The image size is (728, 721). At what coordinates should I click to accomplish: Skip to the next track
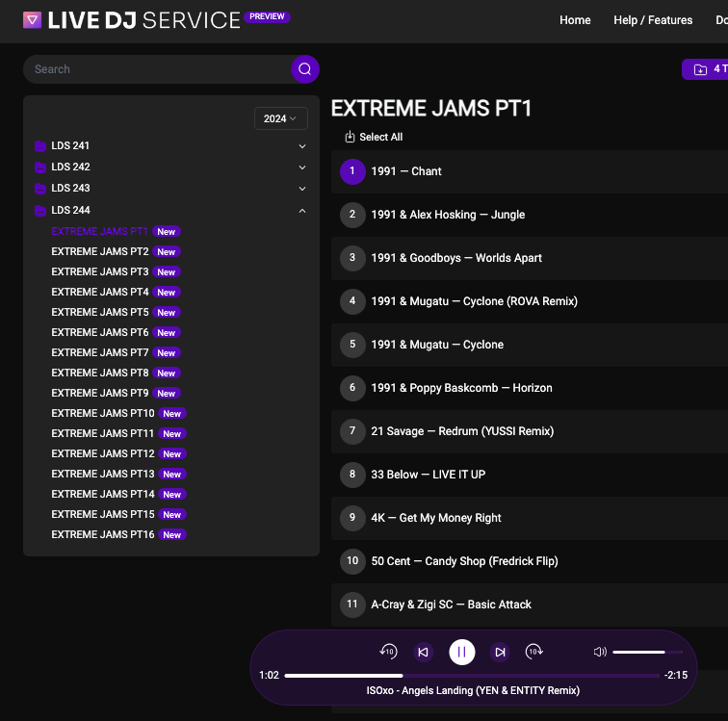pyautogui.click(x=500, y=652)
